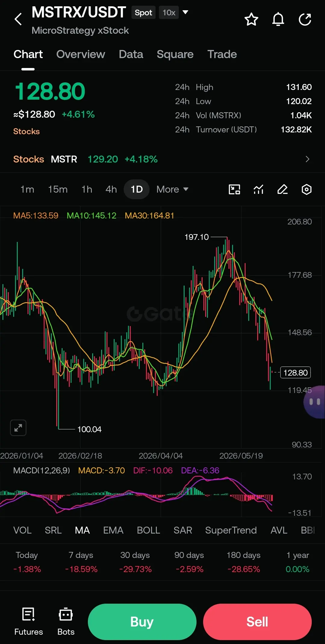Enable the AVL indicator
325x644 pixels.
(x=279, y=530)
